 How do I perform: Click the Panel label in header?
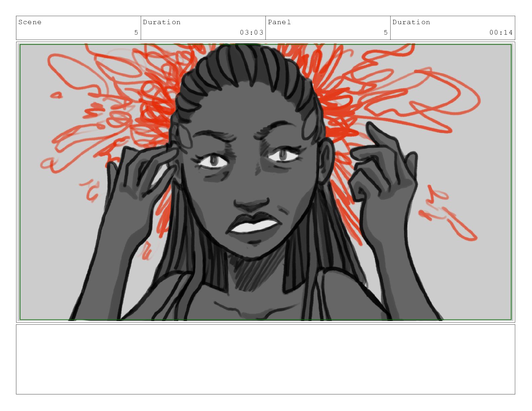tap(279, 22)
